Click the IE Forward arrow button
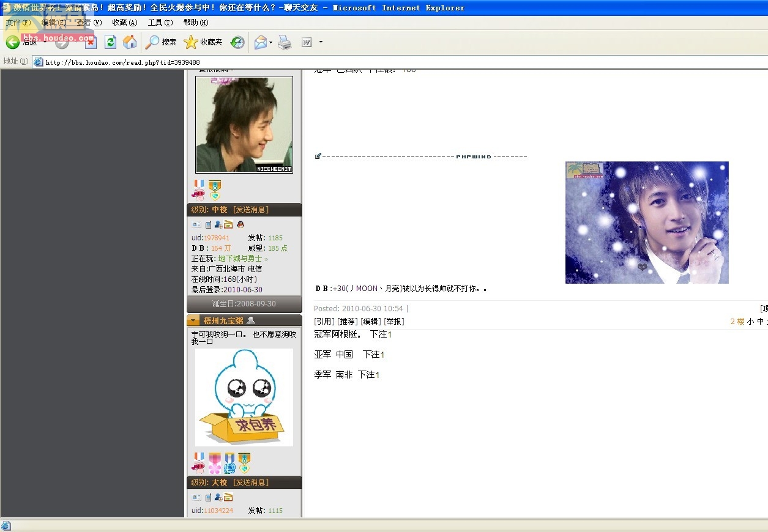The width and height of the screenshot is (768, 532). click(62, 42)
